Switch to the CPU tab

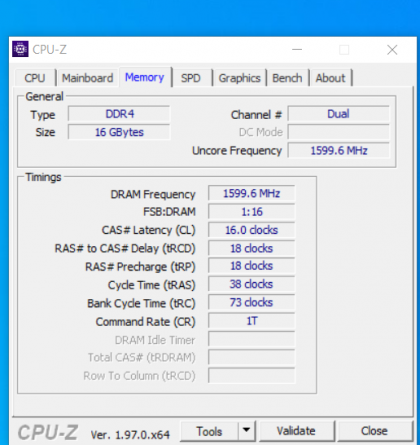point(35,78)
